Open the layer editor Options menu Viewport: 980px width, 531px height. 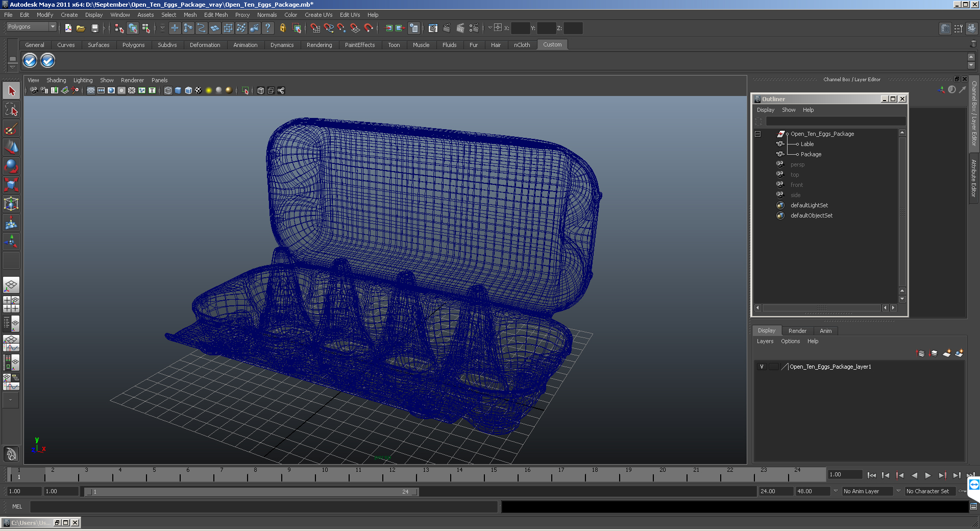point(790,341)
